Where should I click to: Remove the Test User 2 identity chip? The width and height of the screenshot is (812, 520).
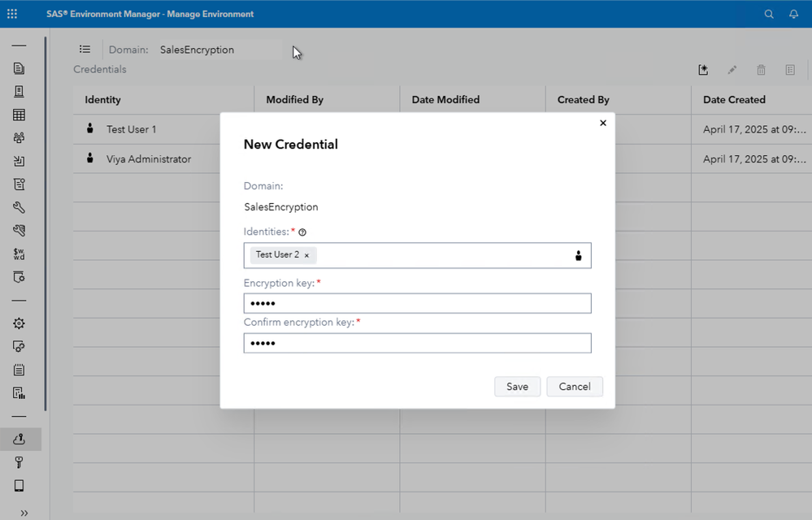[x=306, y=255]
